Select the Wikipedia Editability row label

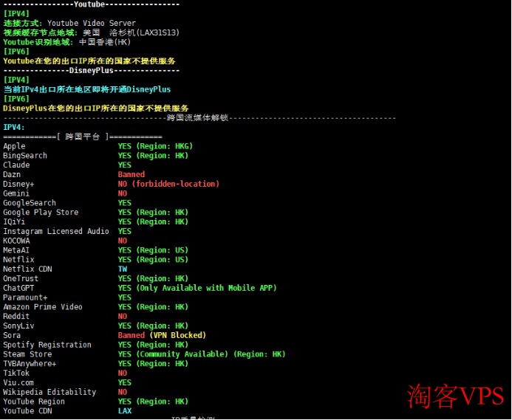click(x=50, y=392)
